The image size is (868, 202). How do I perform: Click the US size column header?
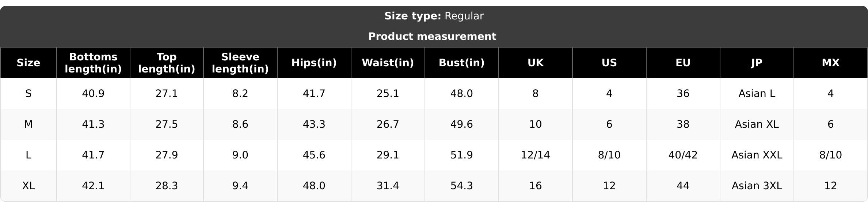click(x=609, y=63)
